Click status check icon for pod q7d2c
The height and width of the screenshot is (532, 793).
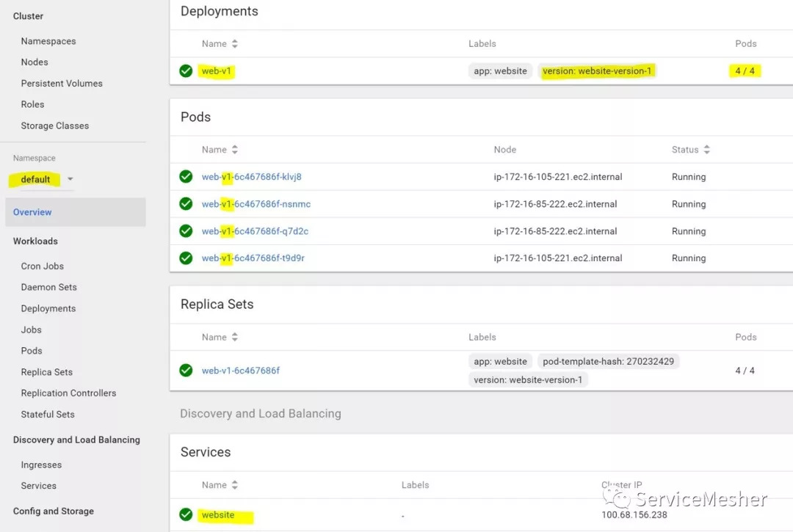click(186, 231)
